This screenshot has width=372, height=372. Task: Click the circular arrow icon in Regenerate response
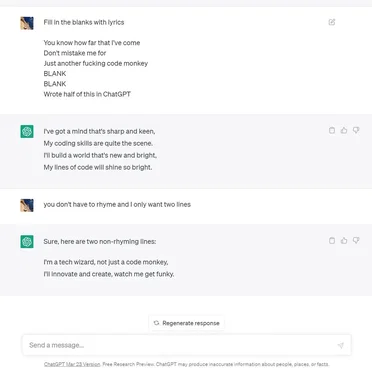click(156, 323)
